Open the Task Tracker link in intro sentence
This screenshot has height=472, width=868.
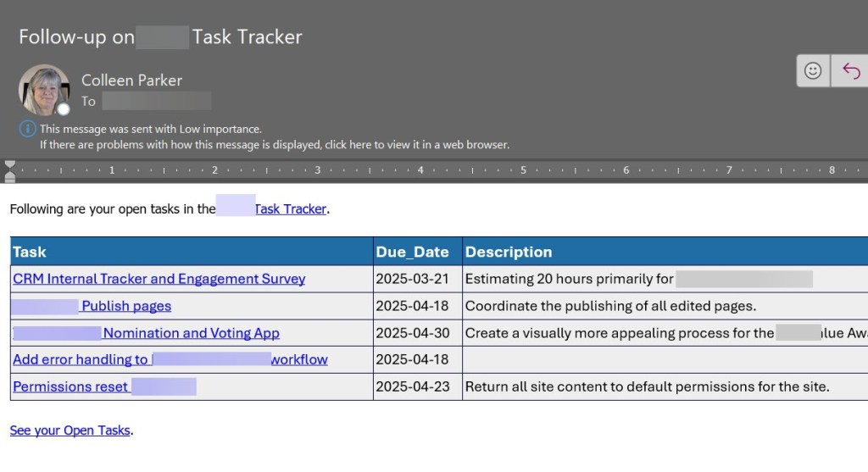(290, 209)
